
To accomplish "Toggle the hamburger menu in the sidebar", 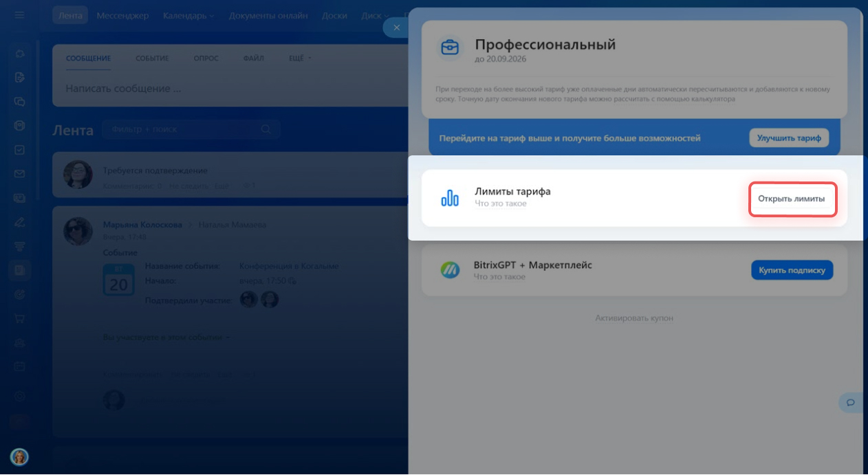I will point(19,15).
